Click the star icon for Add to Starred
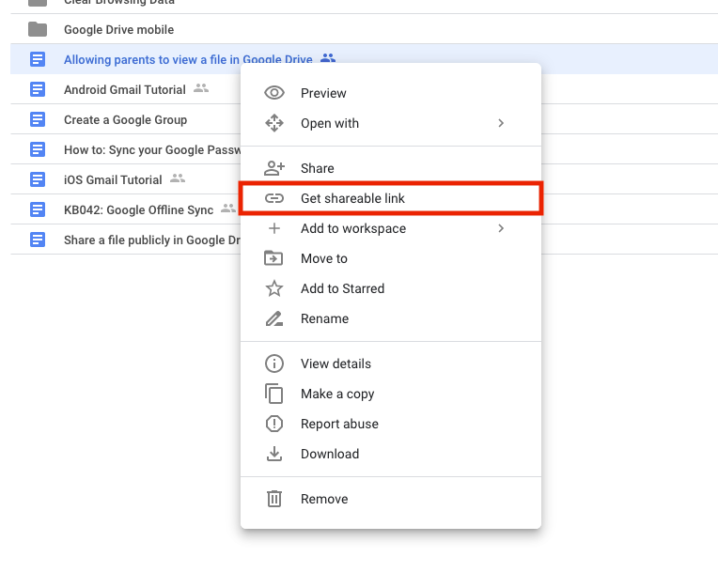Screen dimensions: 718x588 tap(273, 288)
